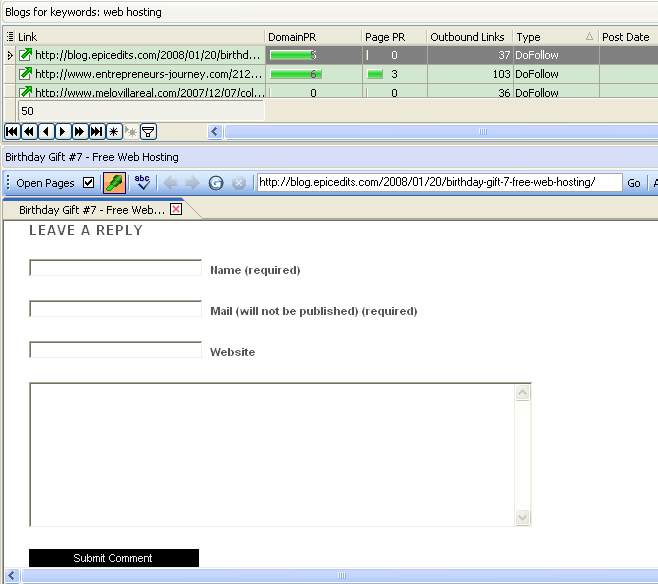Click the green autofill pen icon
The width and height of the screenshot is (658, 584).
pos(114,183)
